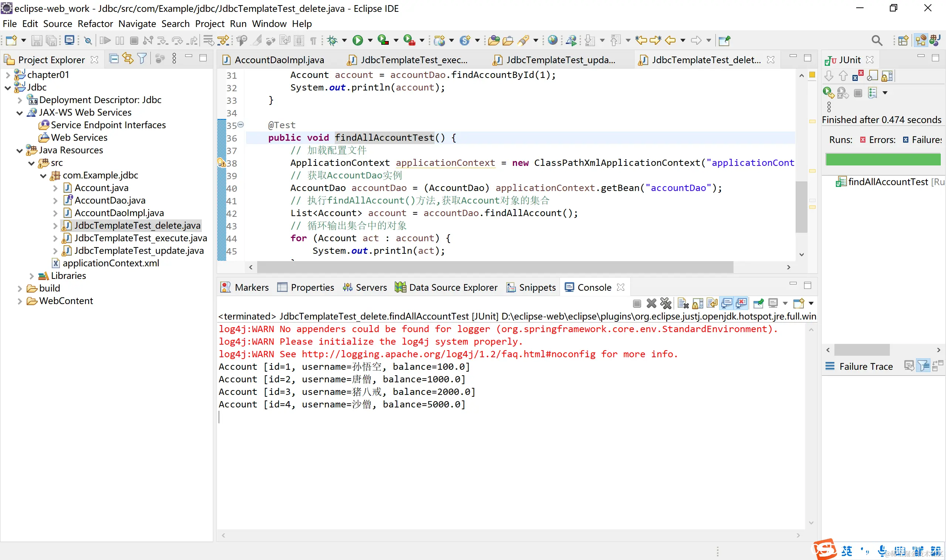The image size is (946, 560).
Task: Open the Refactor menu
Action: 95,24
